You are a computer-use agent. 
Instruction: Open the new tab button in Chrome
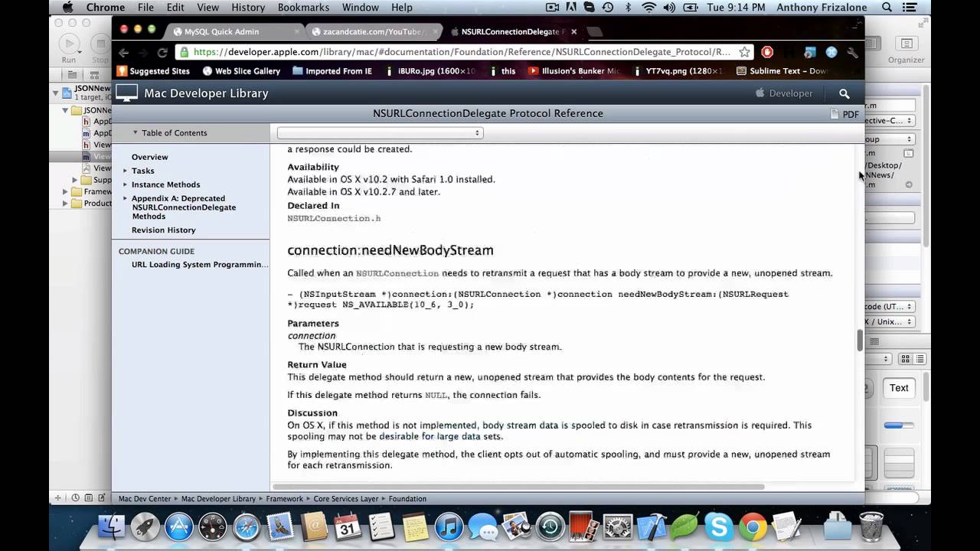point(595,32)
